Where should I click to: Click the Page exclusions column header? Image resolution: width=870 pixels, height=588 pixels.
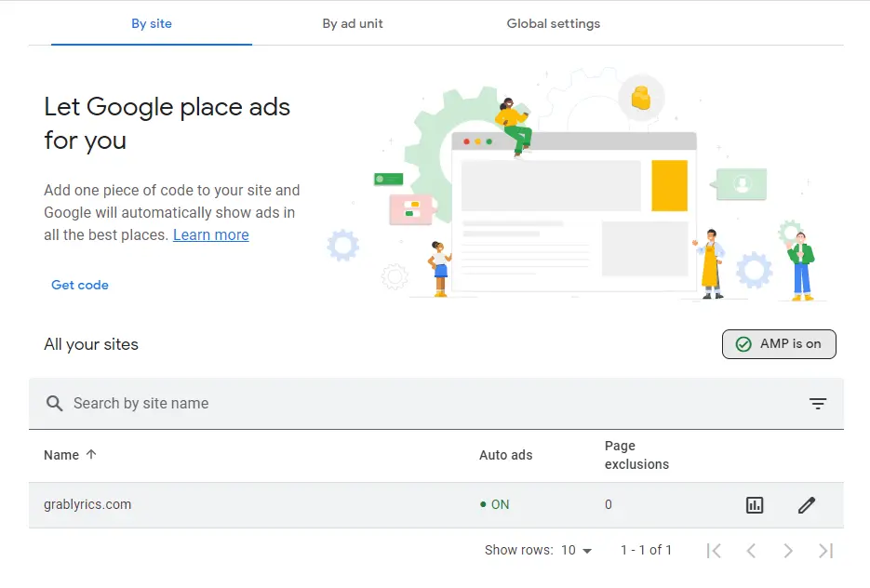pos(636,456)
